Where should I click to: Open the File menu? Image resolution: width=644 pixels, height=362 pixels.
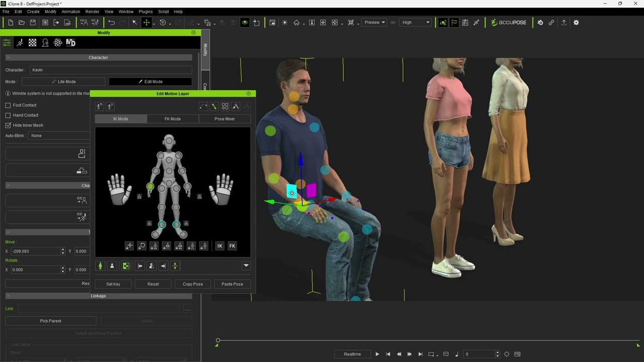pos(6,12)
